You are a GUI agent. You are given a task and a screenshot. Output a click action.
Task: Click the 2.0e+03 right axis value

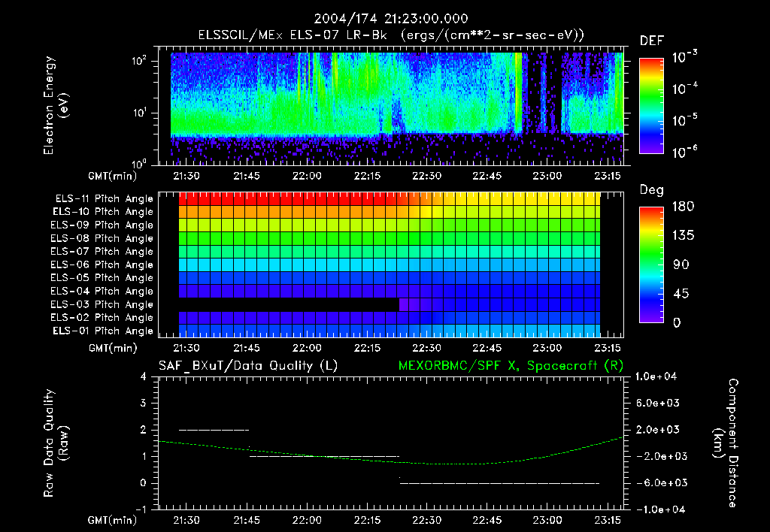658,429
